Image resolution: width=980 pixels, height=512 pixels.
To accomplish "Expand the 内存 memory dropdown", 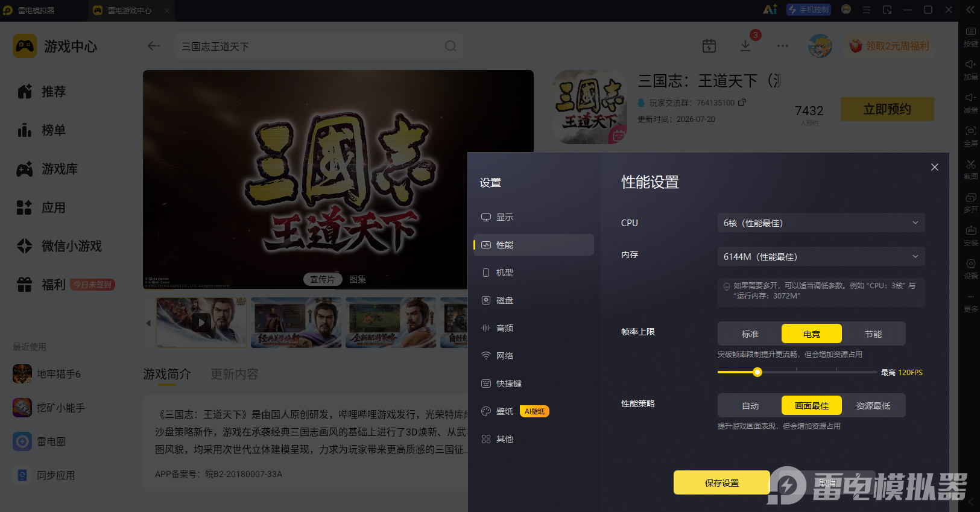I will pyautogui.click(x=821, y=257).
